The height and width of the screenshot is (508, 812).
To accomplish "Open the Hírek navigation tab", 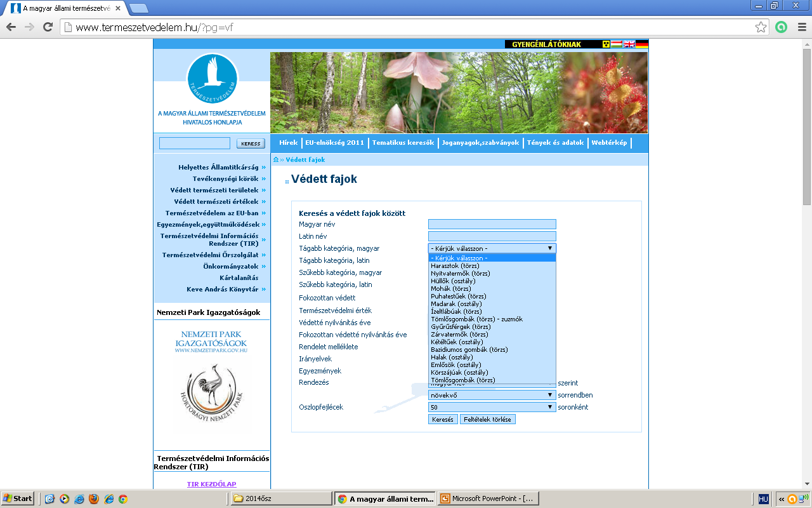I will click(288, 143).
